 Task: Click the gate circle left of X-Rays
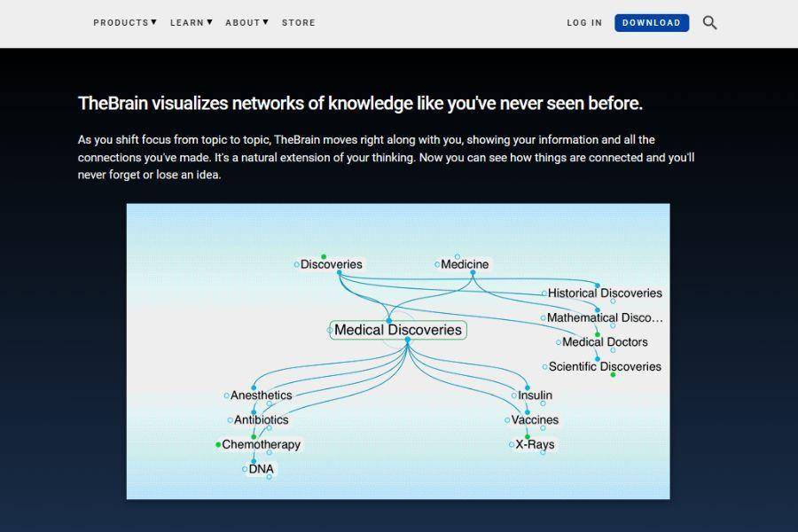(x=512, y=444)
